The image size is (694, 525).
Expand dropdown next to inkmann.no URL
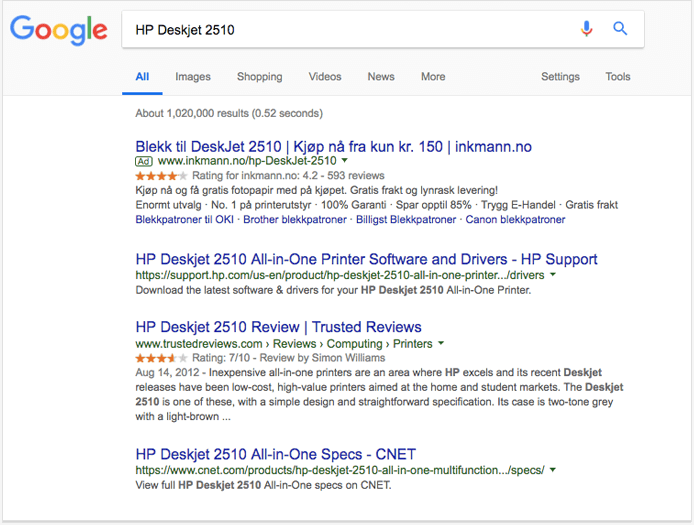345,160
